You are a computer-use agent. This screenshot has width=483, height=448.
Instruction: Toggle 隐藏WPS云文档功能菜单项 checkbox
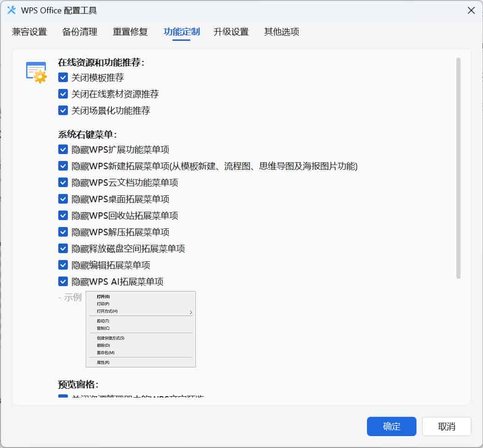(63, 183)
